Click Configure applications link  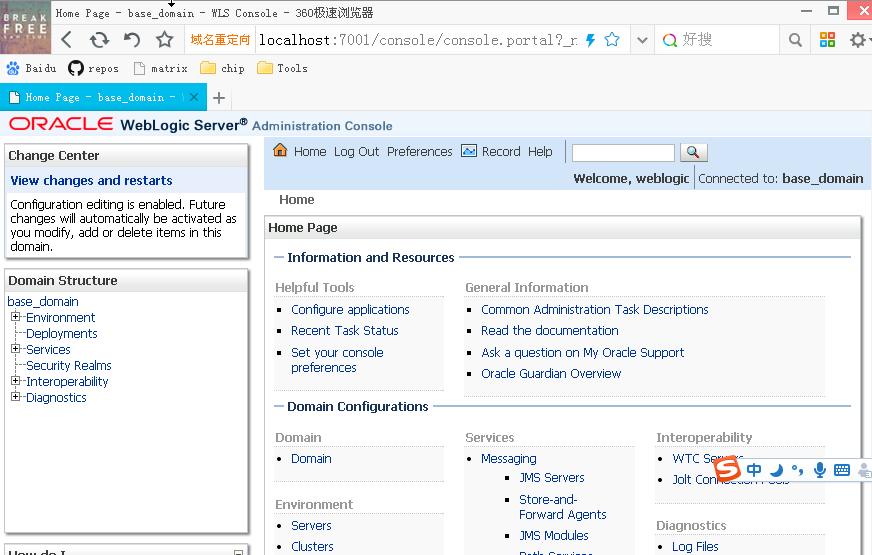350,310
